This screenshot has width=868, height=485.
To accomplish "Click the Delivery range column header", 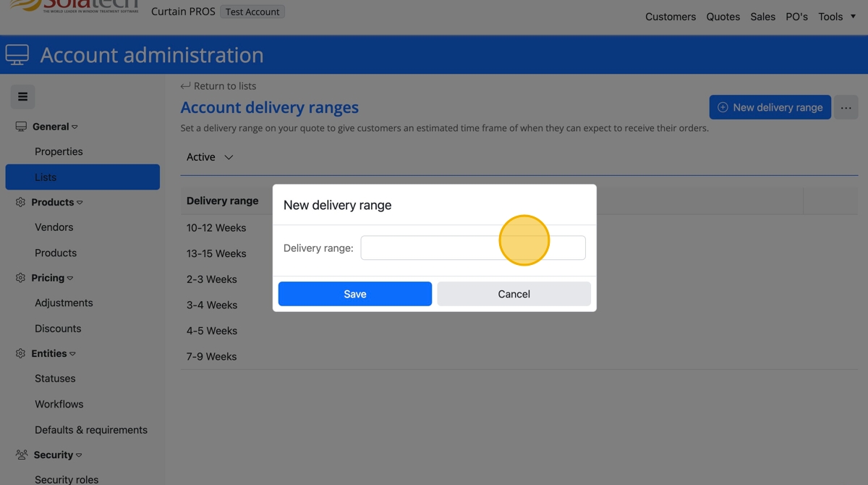I will (222, 201).
